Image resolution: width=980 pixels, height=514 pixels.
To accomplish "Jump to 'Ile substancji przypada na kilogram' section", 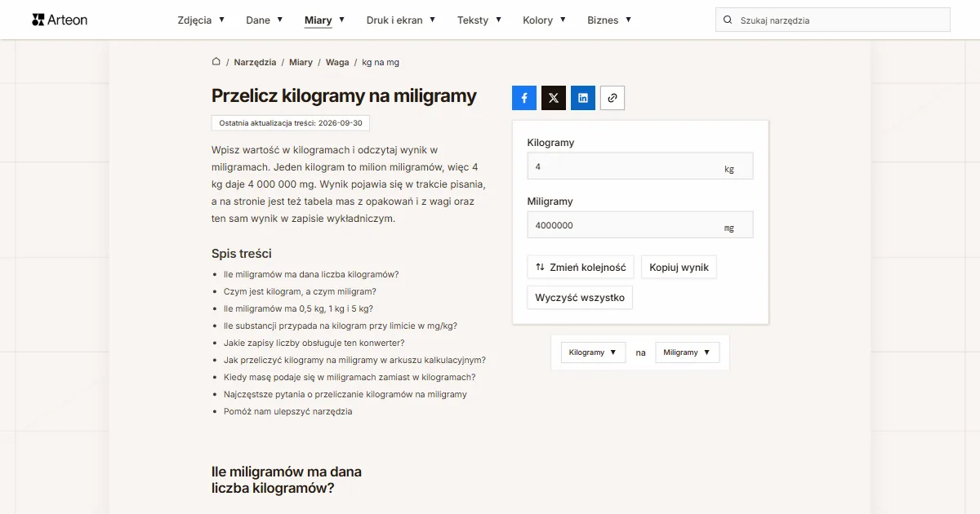I will click(x=341, y=326).
